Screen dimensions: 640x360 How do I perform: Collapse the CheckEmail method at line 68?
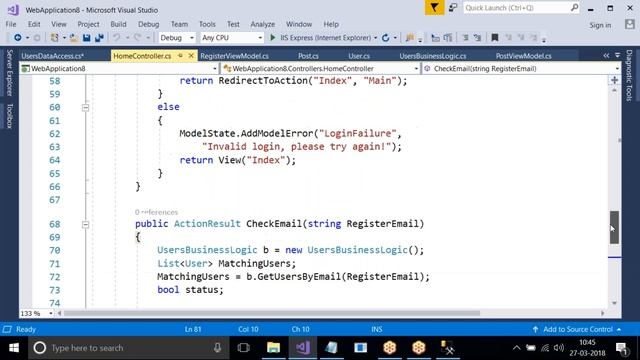click(x=85, y=224)
